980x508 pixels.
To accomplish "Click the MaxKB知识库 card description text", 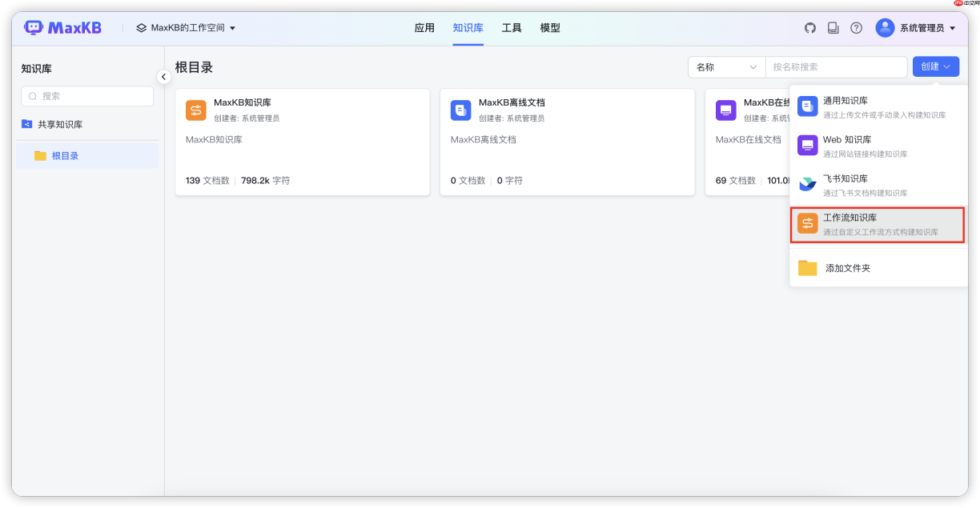I will (x=214, y=139).
